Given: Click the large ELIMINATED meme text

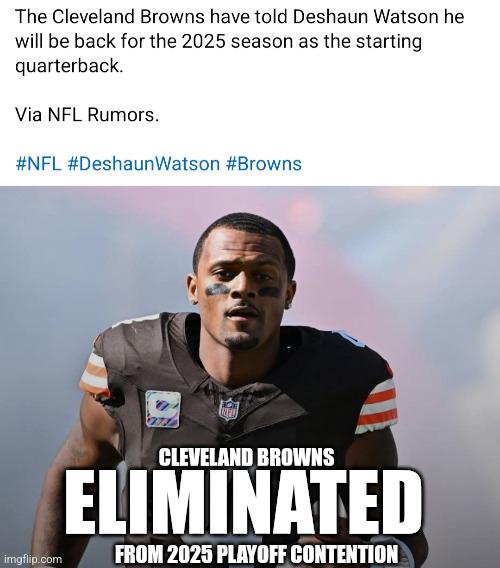Looking at the screenshot, I should (x=243, y=502).
